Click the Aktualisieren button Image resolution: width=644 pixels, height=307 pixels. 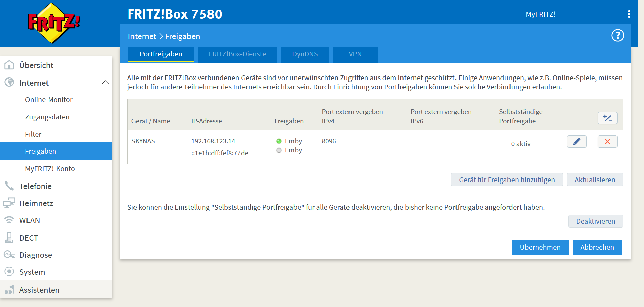(x=595, y=180)
